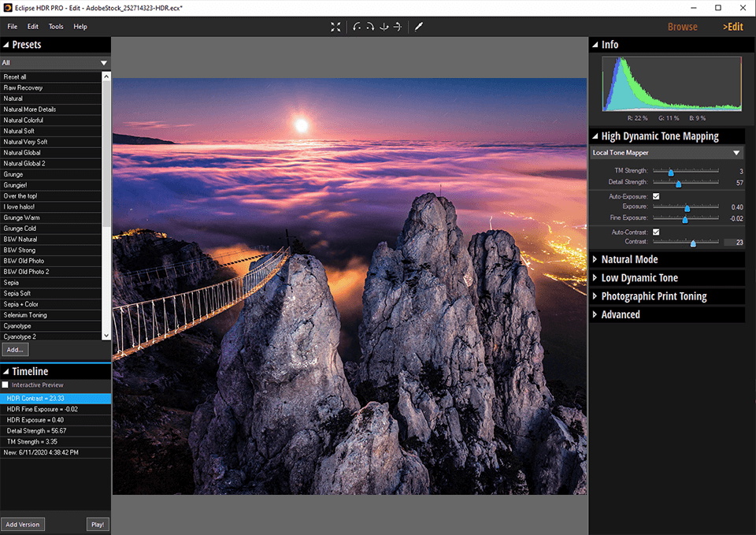Uncheck the Auto-Exposure checkbox
The height and width of the screenshot is (535, 756).
[656, 196]
